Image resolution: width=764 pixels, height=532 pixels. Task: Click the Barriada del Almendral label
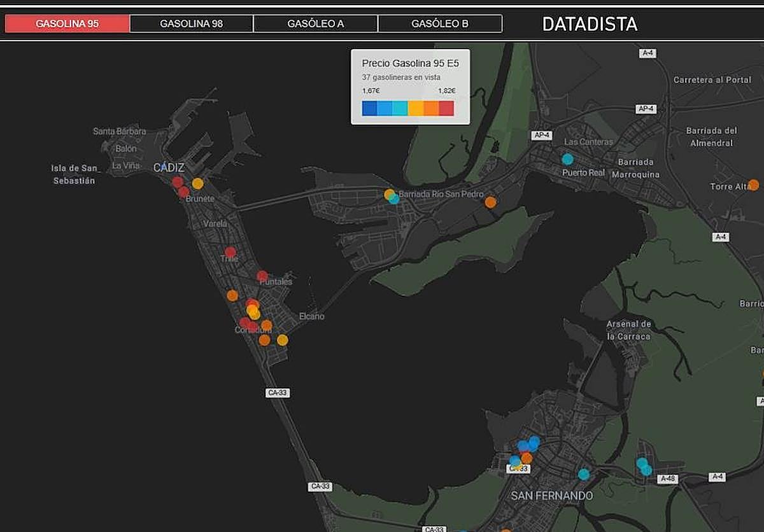(x=712, y=137)
